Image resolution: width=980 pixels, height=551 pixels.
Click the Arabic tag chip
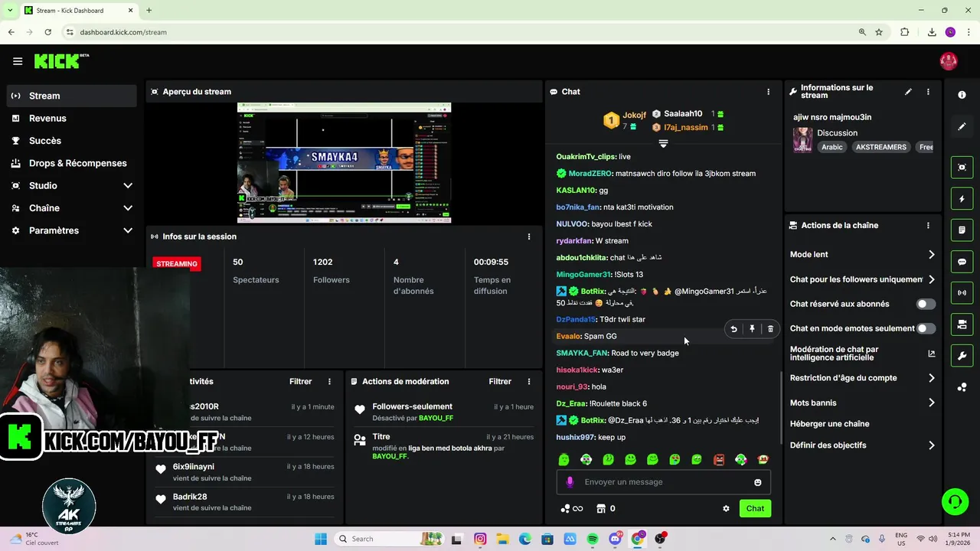832,147
